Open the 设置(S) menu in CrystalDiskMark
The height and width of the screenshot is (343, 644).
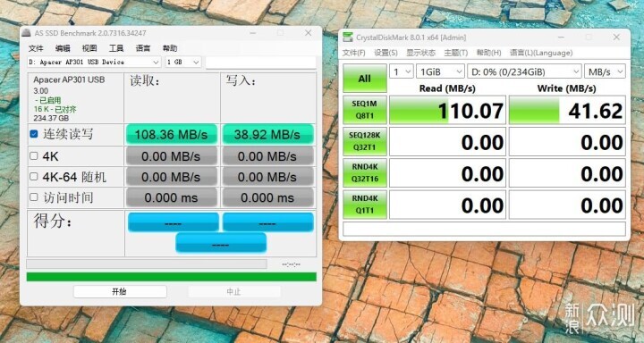point(386,53)
